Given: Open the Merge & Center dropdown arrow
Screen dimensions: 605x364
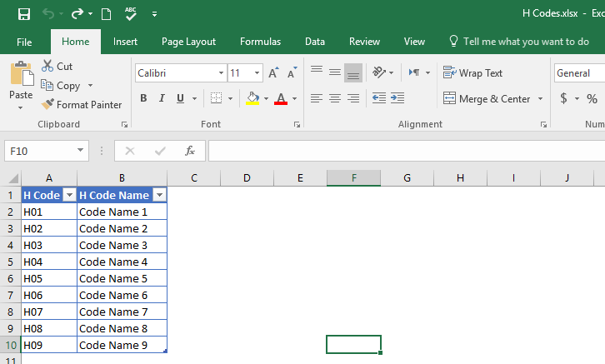Looking at the screenshot, I should tap(540, 99).
